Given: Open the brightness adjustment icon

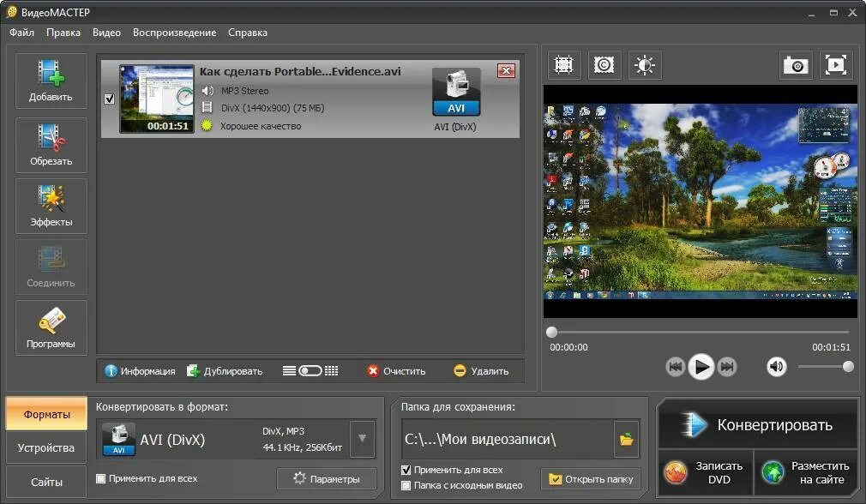Looking at the screenshot, I should 644,65.
